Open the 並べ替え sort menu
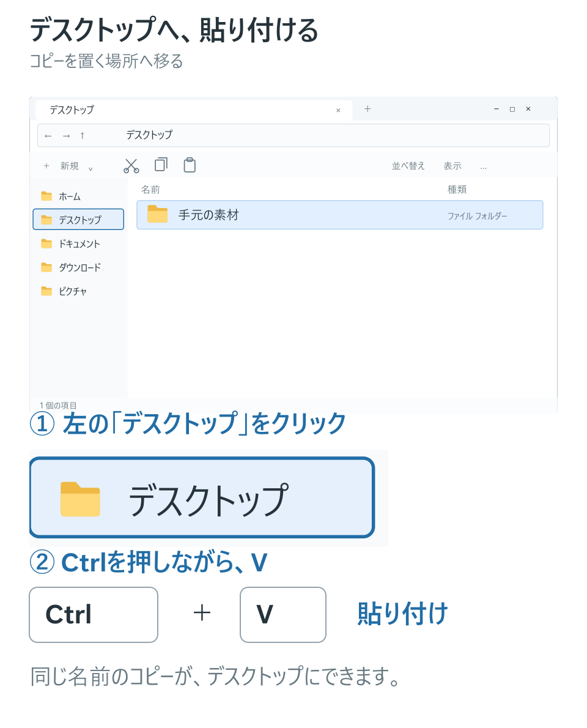The height and width of the screenshot is (728, 587). tap(408, 166)
